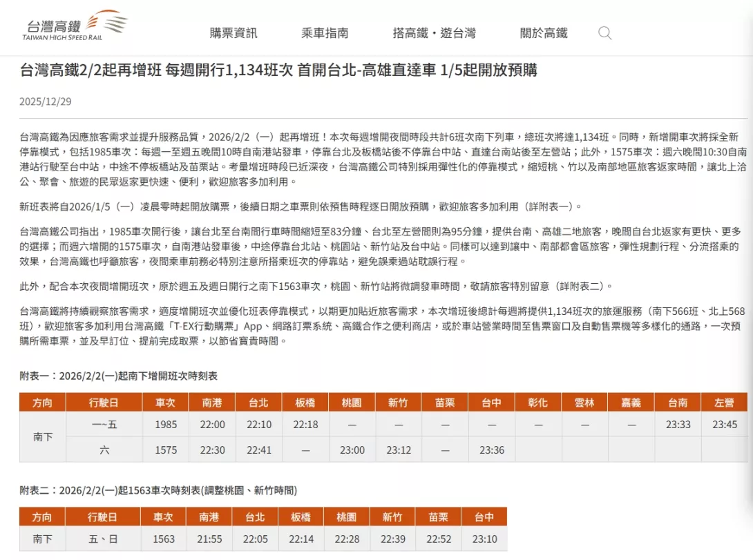Select the 23:45 左營 arrival time cell

click(724, 425)
